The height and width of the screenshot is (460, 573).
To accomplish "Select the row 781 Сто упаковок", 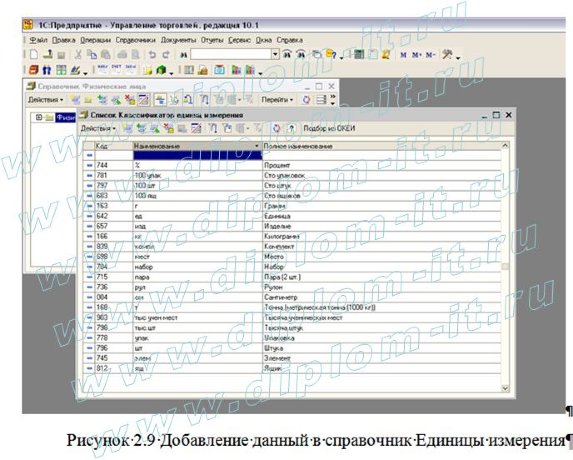I will (292, 176).
